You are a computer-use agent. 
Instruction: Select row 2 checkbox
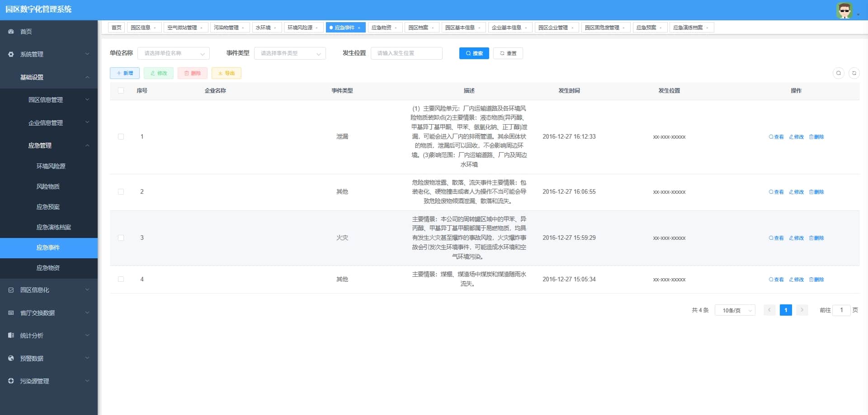(121, 191)
